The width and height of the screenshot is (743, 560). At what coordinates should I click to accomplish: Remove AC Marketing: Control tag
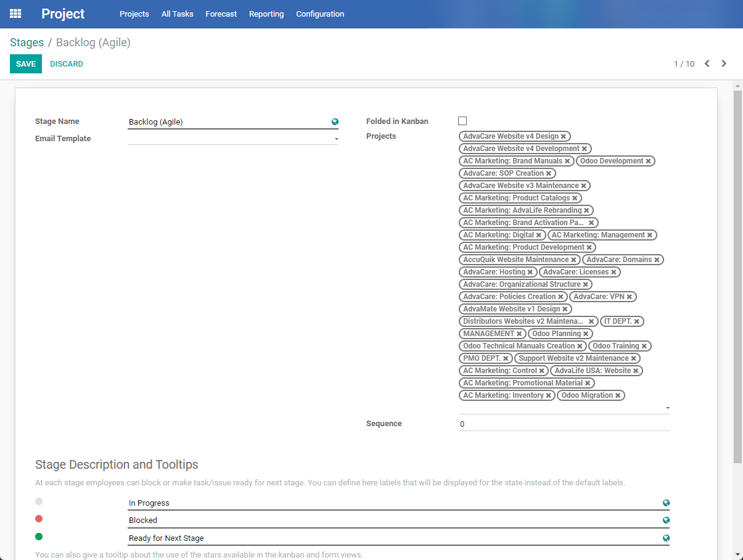542,371
